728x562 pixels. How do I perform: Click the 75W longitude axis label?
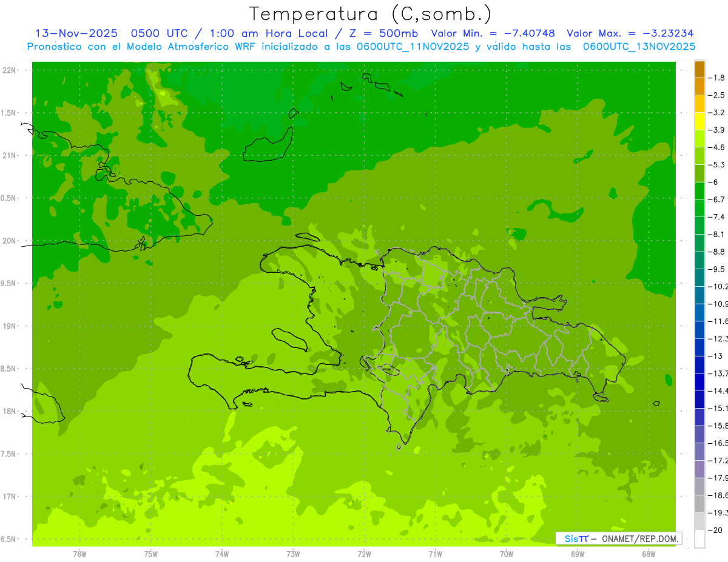[x=150, y=554]
